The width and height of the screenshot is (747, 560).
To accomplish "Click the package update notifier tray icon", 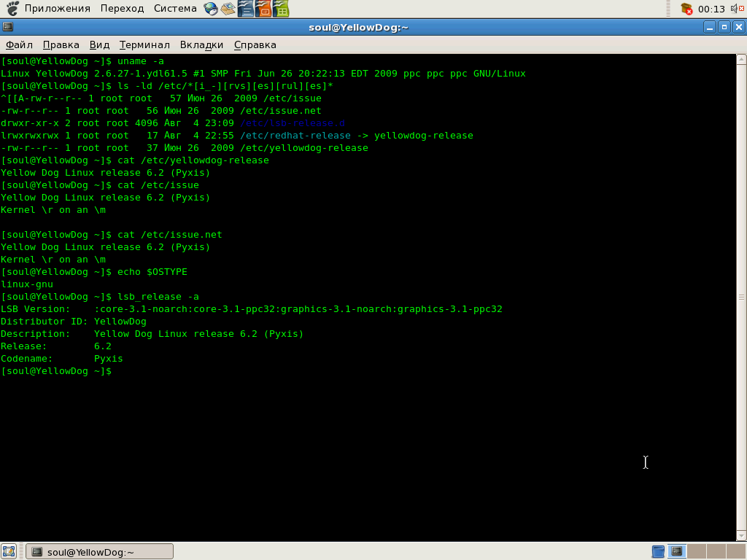I will pos(686,9).
